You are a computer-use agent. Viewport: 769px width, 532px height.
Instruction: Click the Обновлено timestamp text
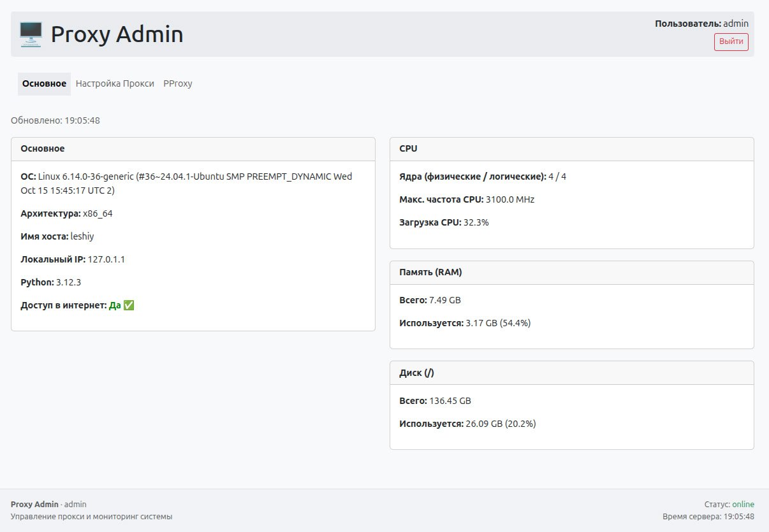(55, 120)
